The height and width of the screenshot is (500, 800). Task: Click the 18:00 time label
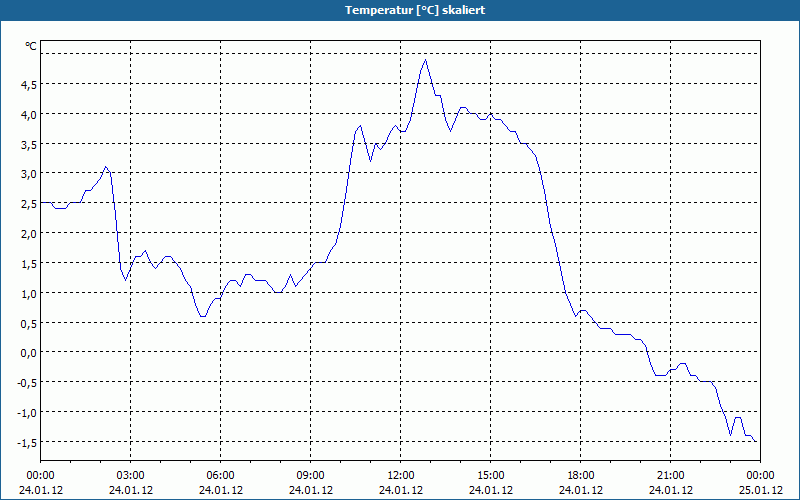point(581,476)
